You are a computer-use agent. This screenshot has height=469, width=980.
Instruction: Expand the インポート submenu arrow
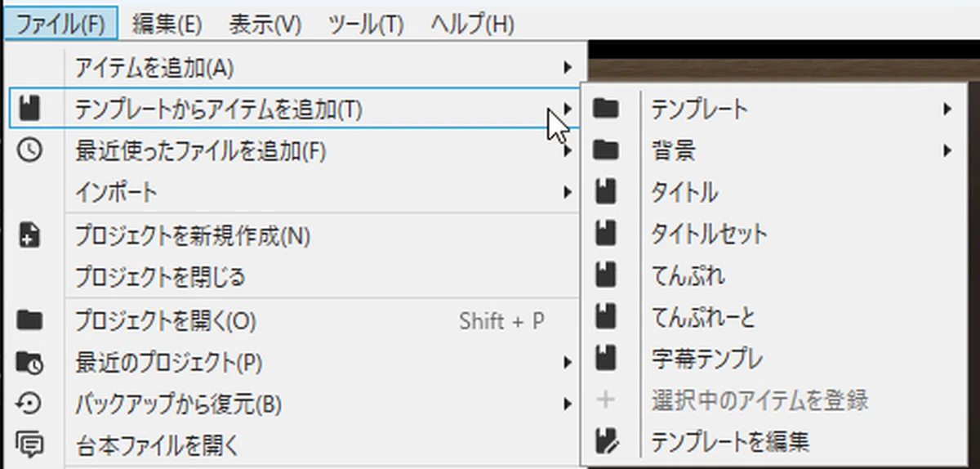click(x=568, y=193)
